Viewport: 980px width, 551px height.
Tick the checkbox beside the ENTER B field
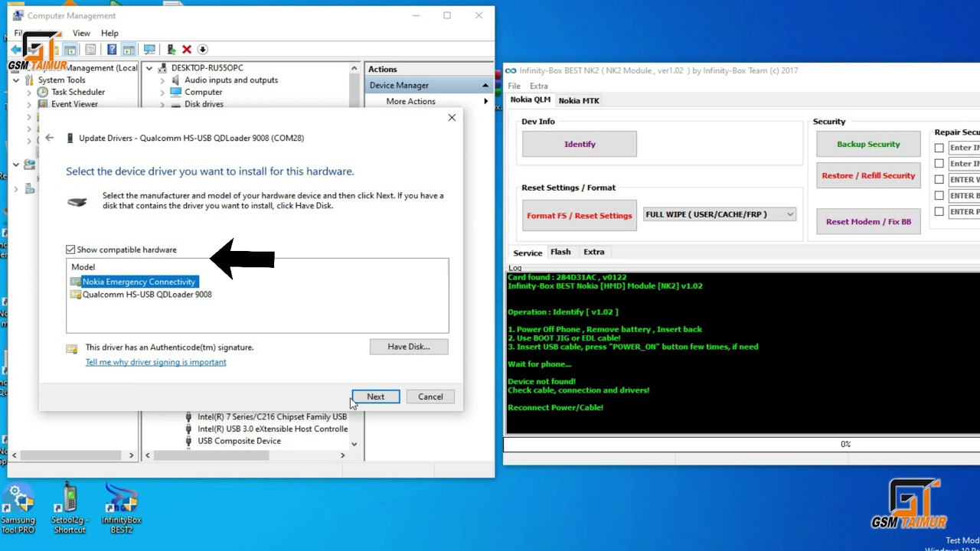coord(939,196)
